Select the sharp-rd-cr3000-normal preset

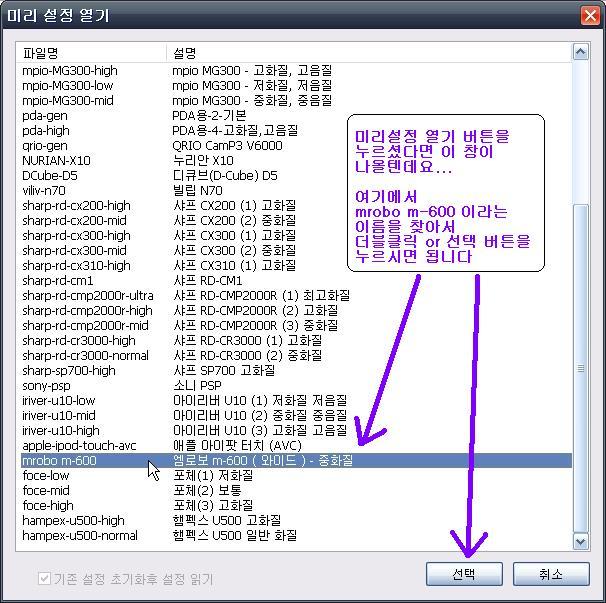296,356
